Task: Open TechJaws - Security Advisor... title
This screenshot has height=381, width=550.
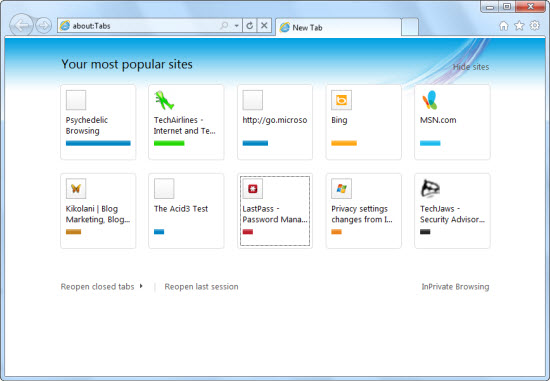Action: (452, 214)
